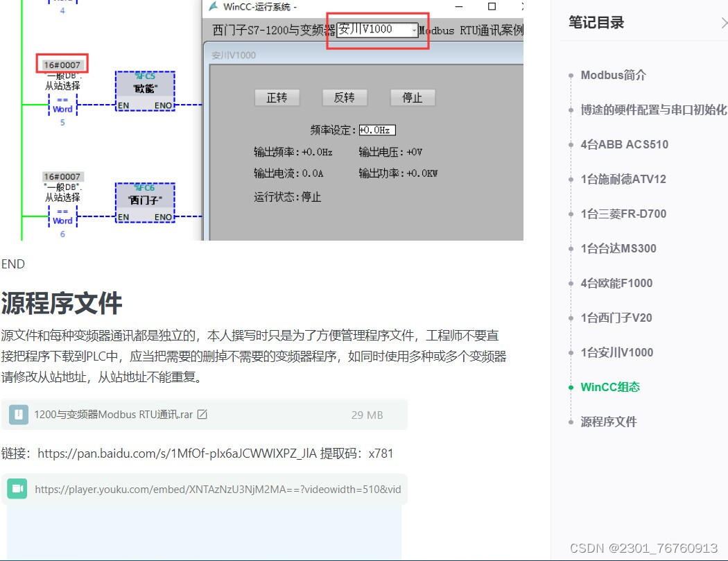Jump to 源程序文件 in the outline
Image resolution: width=728 pixels, height=561 pixels.
click(x=608, y=422)
